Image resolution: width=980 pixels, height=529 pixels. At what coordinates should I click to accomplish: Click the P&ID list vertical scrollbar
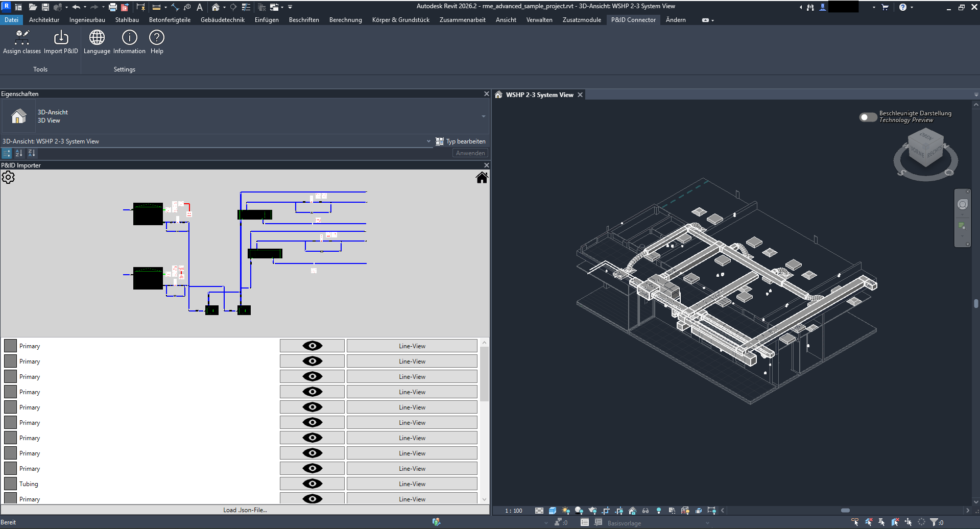tap(484, 374)
